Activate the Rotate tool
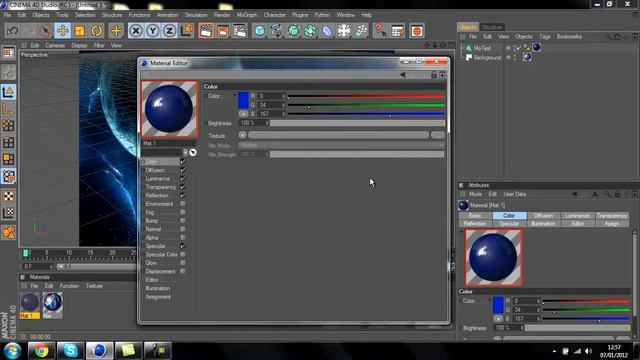The image size is (640, 360). click(x=97, y=31)
